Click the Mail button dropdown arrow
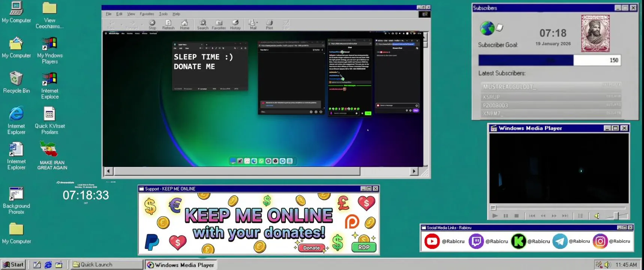The image size is (644, 270). click(x=257, y=23)
